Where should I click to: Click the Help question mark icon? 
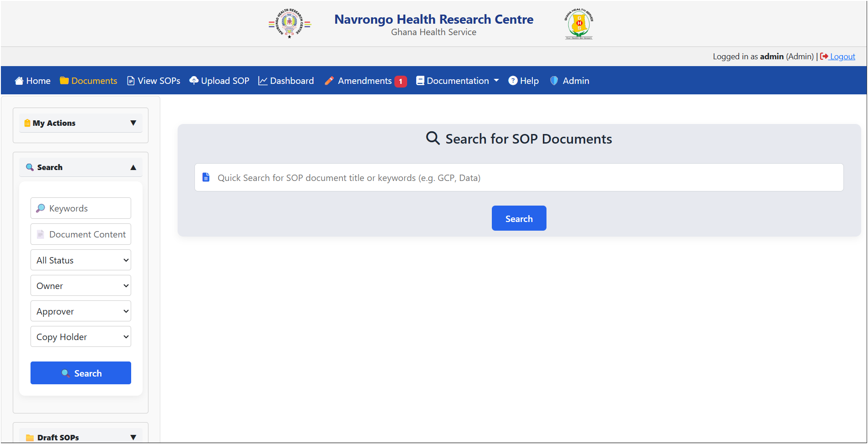pos(513,81)
